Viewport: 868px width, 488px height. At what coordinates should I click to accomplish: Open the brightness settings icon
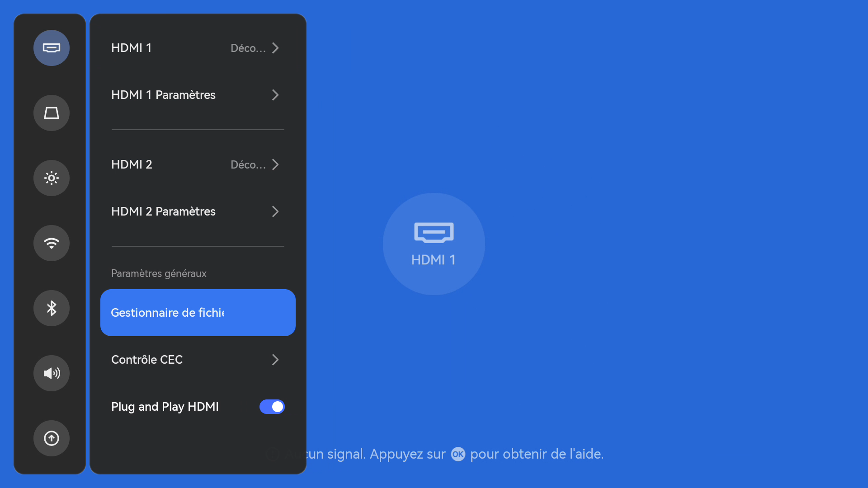pos(52,178)
